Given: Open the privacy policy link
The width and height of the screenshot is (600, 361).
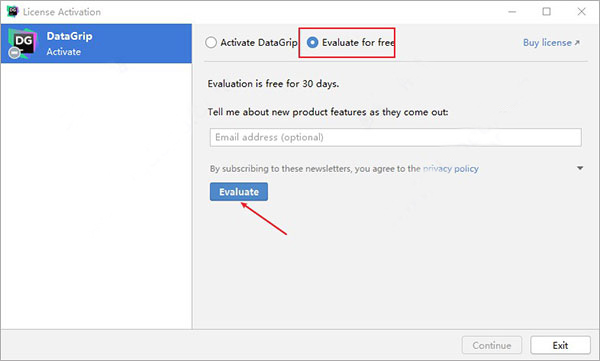Looking at the screenshot, I should click(451, 168).
